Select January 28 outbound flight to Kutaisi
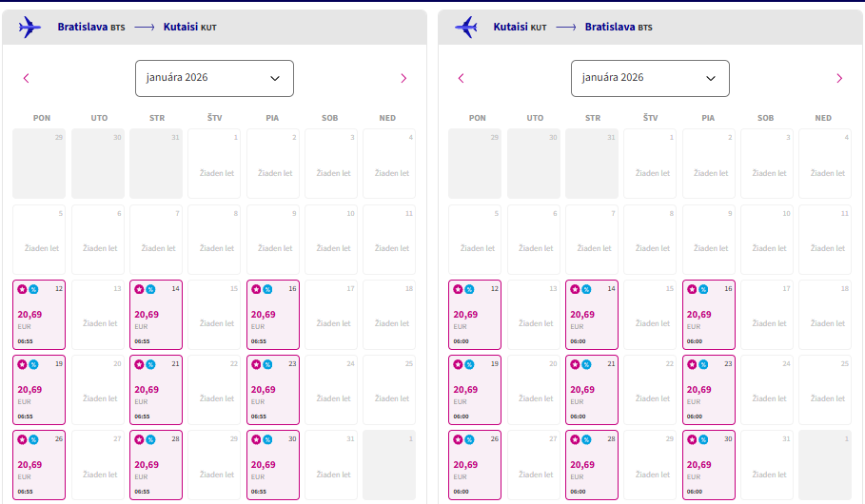The width and height of the screenshot is (865, 504). [157, 465]
